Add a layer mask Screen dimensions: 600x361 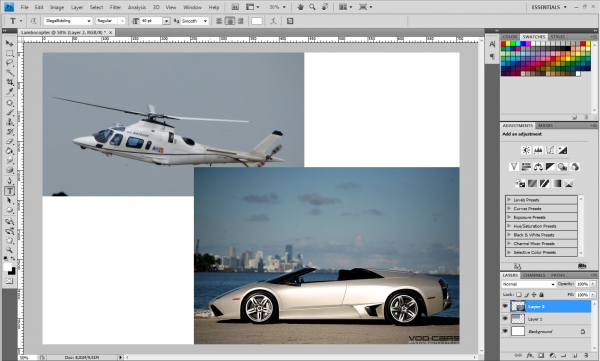541,356
